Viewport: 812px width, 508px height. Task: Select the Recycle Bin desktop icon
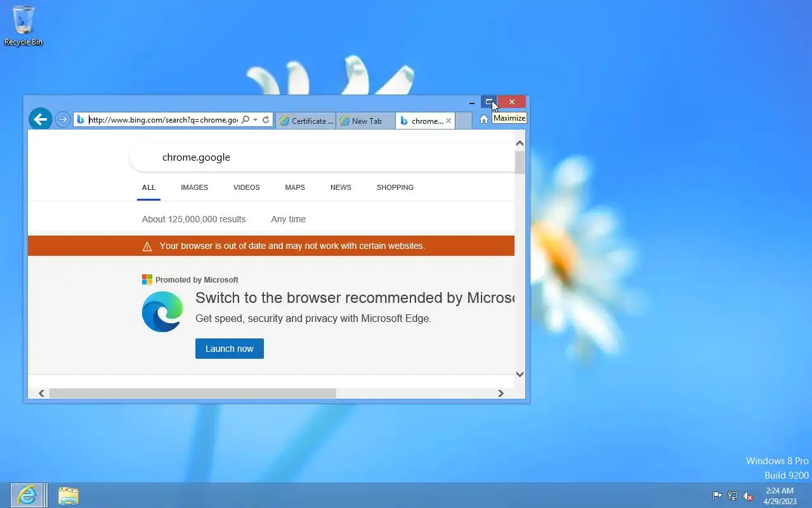pos(23,26)
